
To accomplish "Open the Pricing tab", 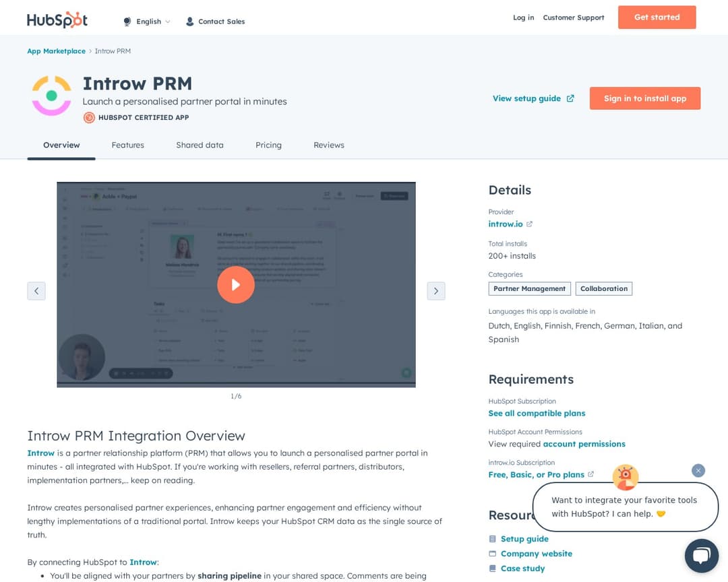I will (x=268, y=145).
